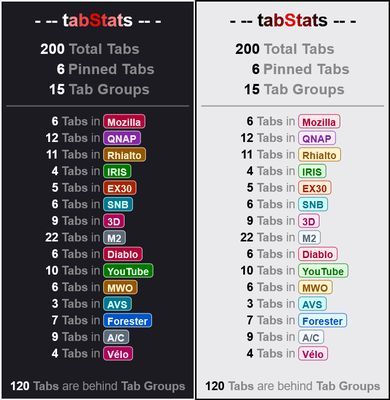Select the EX30 badge in dark panel
This screenshot has width=390, height=400.
[120, 188]
